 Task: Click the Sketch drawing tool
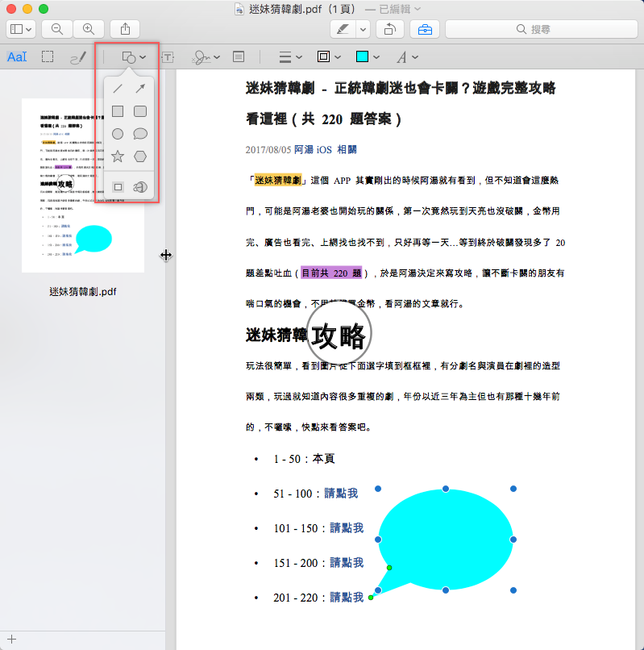(x=78, y=57)
